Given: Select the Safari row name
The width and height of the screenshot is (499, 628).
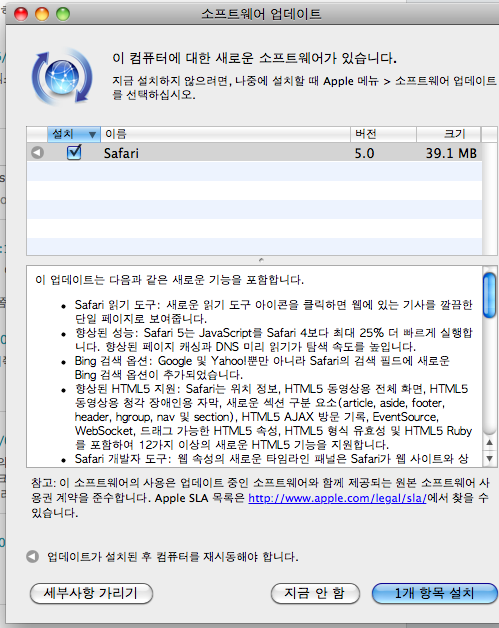Looking at the screenshot, I should coord(121,153).
